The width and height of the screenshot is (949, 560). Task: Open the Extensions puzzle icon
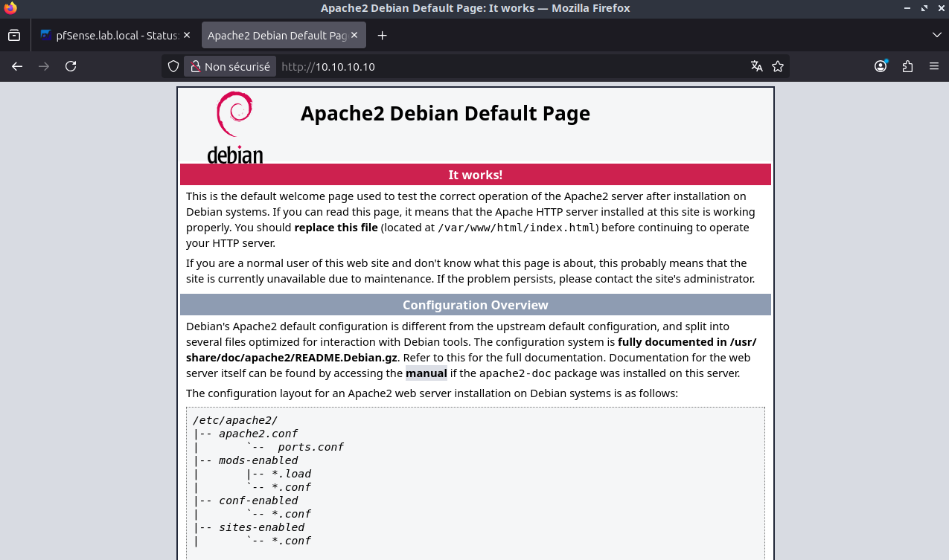point(907,66)
